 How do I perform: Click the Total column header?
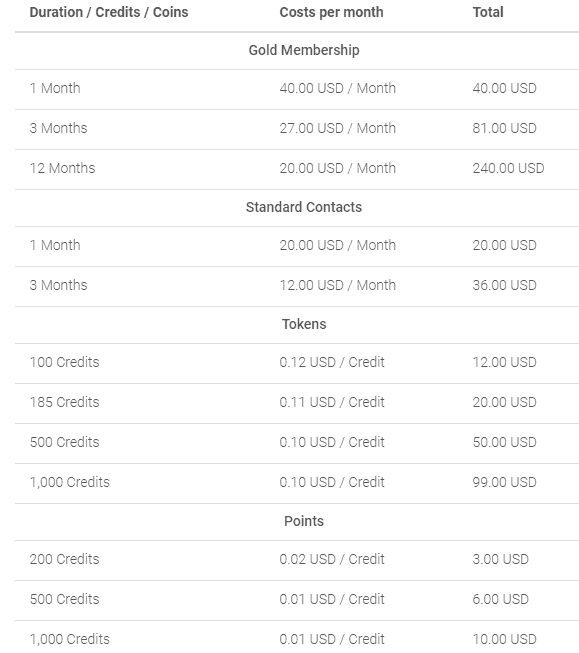click(x=488, y=12)
